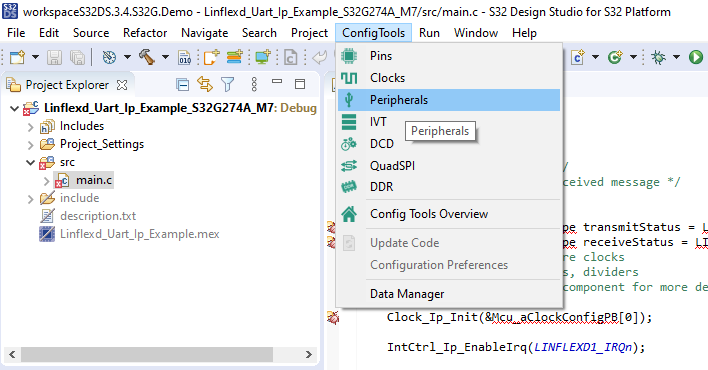Open Project Explorer view menu dots

(x=254, y=84)
